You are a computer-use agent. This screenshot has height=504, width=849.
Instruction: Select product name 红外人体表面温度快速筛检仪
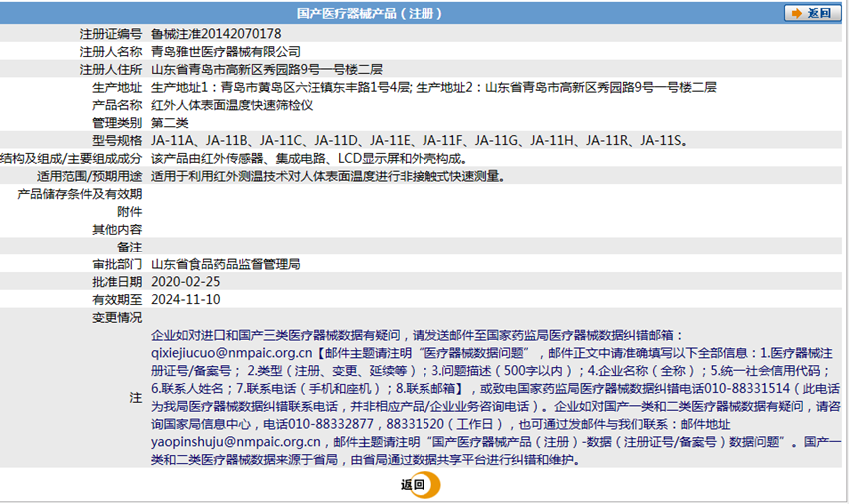tap(232, 105)
